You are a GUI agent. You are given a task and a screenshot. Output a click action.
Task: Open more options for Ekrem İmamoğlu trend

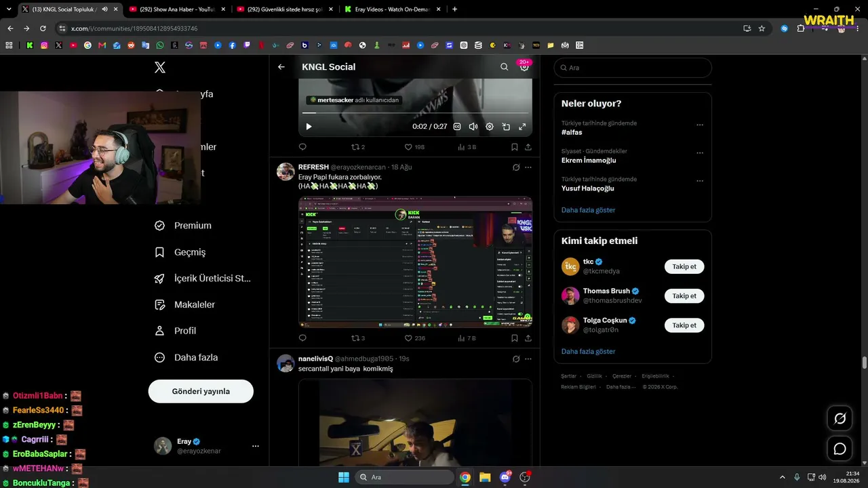coord(700,152)
